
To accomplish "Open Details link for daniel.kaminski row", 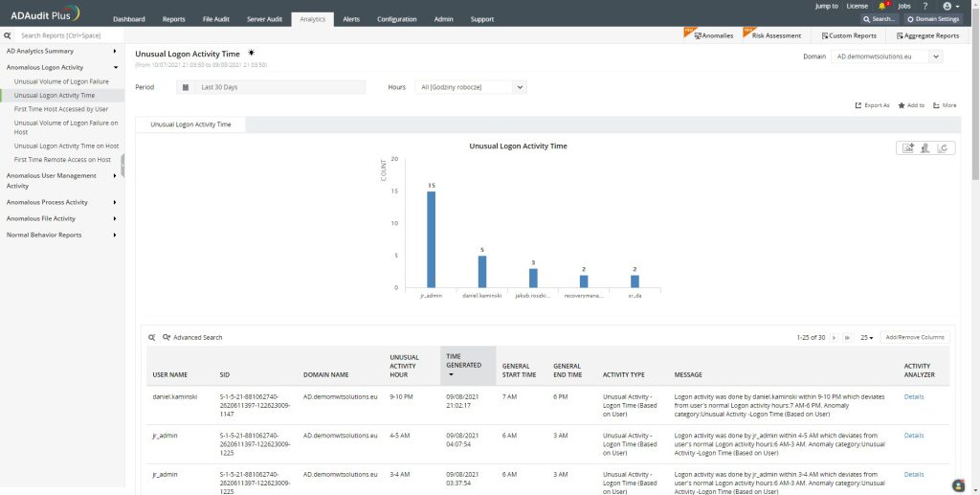I will pyautogui.click(x=914, y=396).
